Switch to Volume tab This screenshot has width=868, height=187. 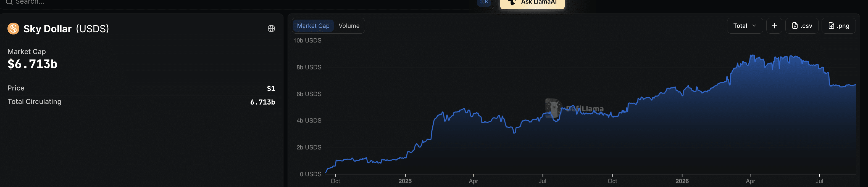[349, 26]
